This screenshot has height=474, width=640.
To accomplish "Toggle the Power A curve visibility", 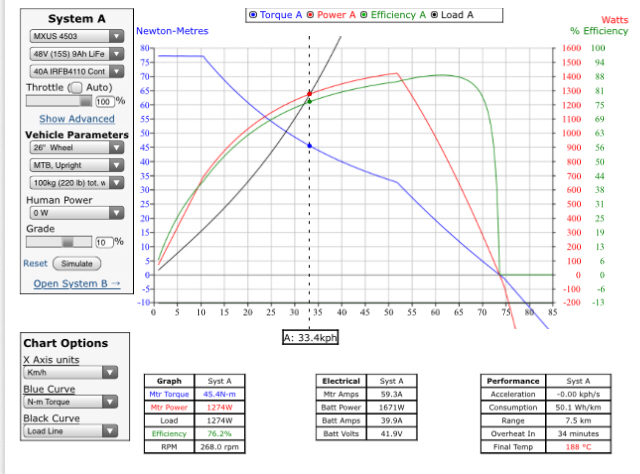I will [312, 15].
